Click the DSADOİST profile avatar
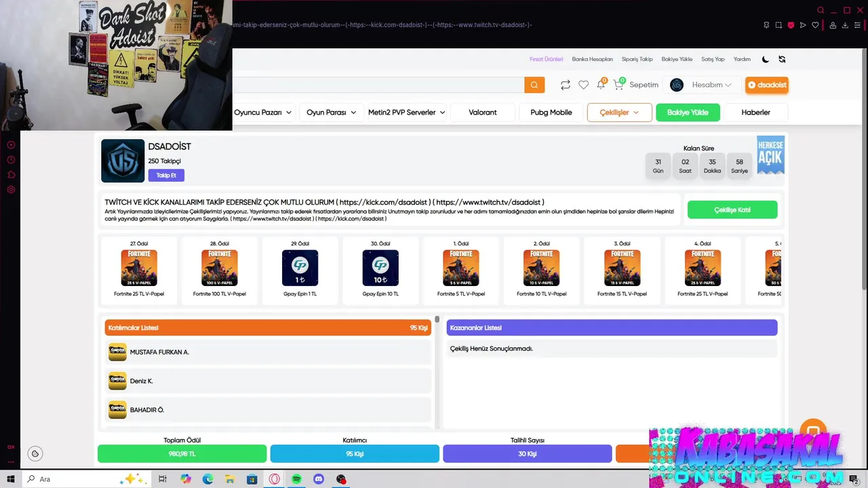Viewport: 868px width, 488px height. pos(123,161)
